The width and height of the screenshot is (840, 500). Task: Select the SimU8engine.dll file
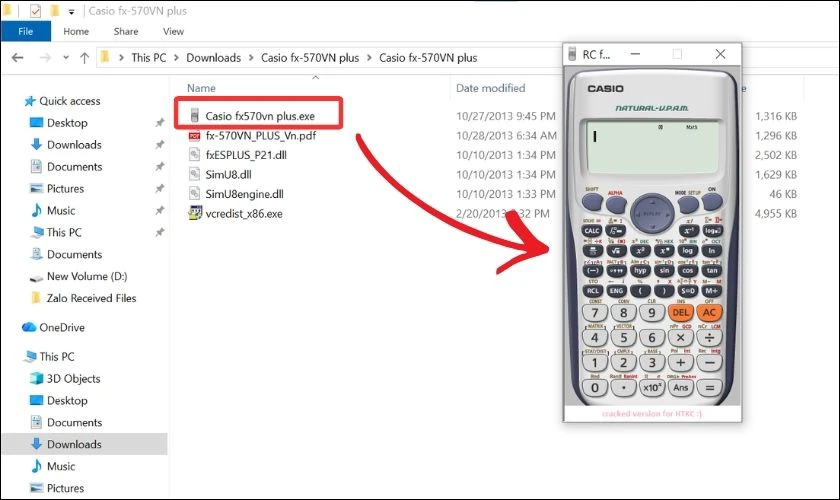244,194
